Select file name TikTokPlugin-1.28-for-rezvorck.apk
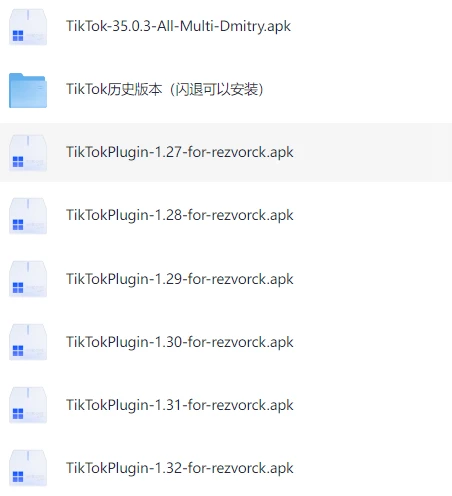The width and height of the screenshot is (452, 496). pos(180,215)
